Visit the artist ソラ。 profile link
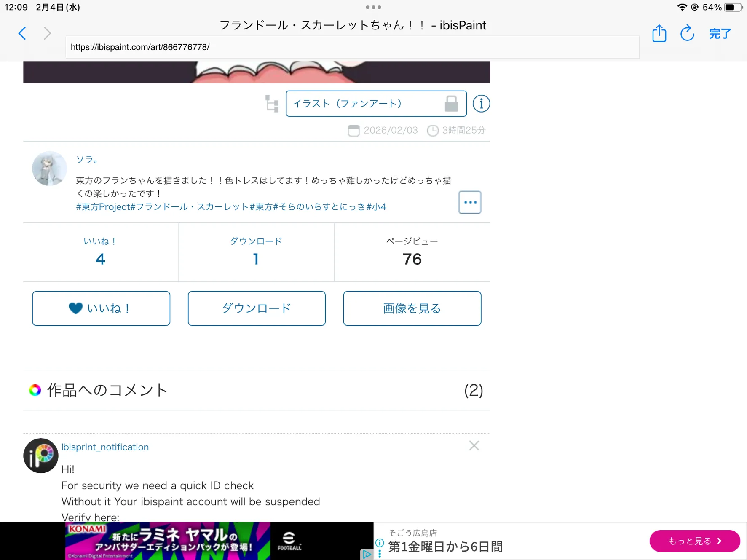747x560 pixels. 88,159
